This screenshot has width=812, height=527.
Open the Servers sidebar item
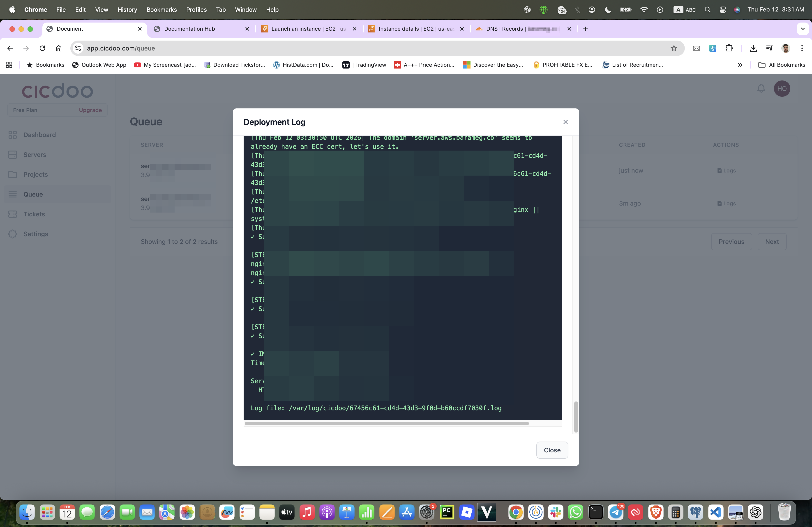pyautogui.click(x=35, y=154)
